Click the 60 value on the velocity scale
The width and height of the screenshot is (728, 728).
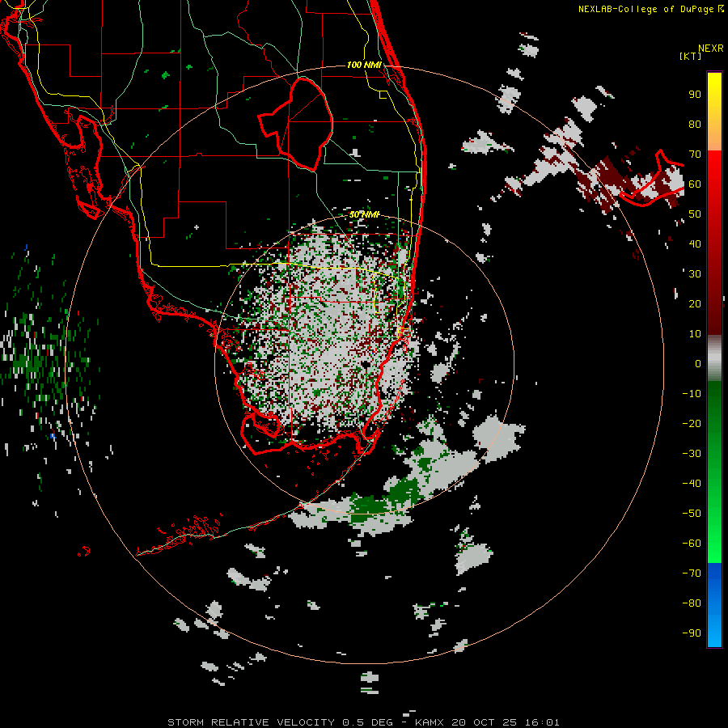(695, 184)
